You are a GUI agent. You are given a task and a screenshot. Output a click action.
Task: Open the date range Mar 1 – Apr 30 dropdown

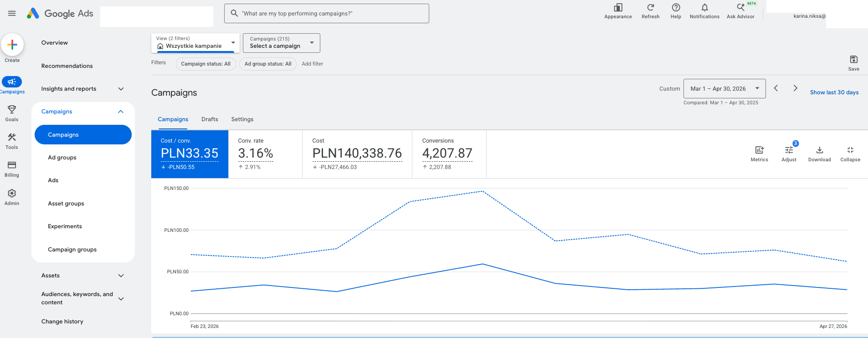click(724, 88)
